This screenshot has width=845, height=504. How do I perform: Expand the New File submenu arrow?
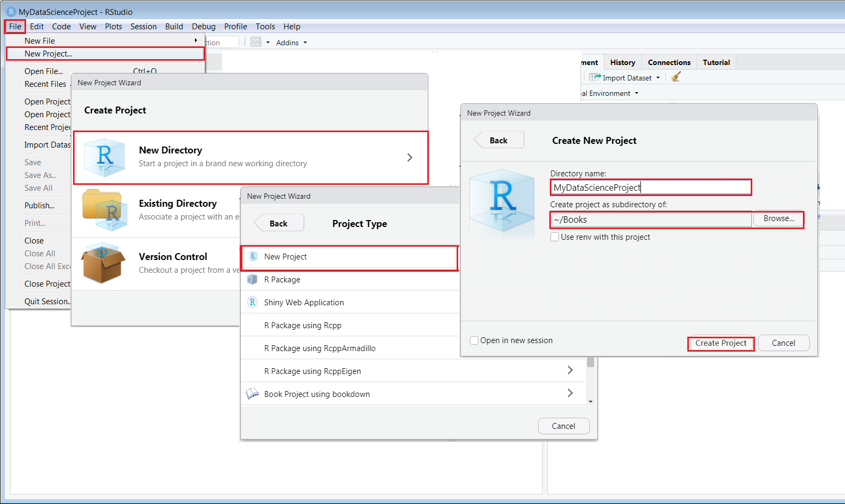click(196, 40)
